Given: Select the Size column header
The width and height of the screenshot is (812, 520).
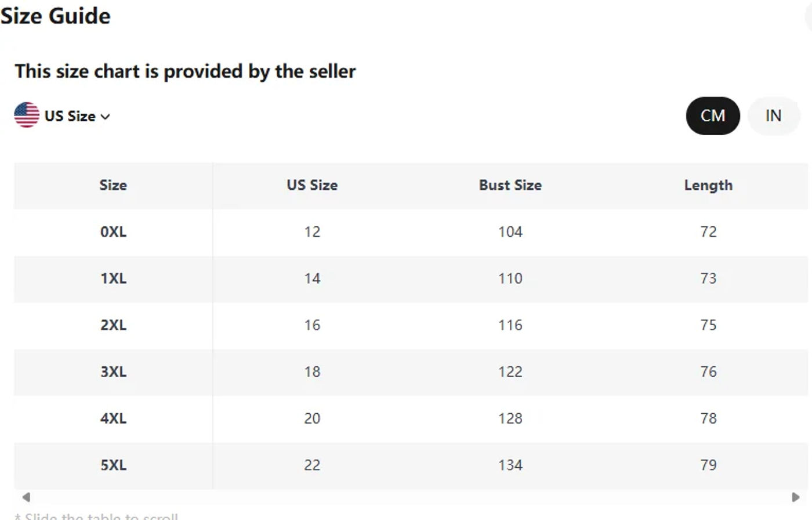Looking at the screenshot, I should tap(113, 185).
